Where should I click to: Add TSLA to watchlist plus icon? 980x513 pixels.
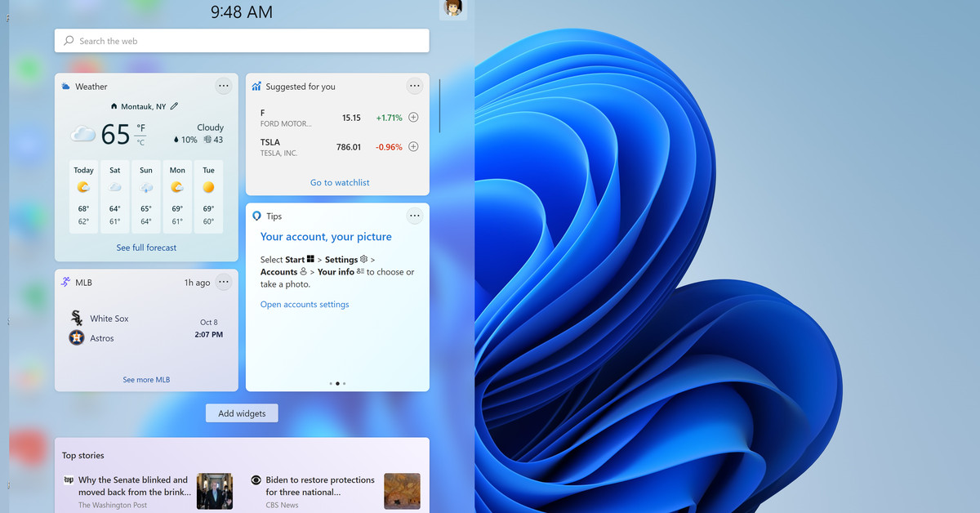[413, 147]
